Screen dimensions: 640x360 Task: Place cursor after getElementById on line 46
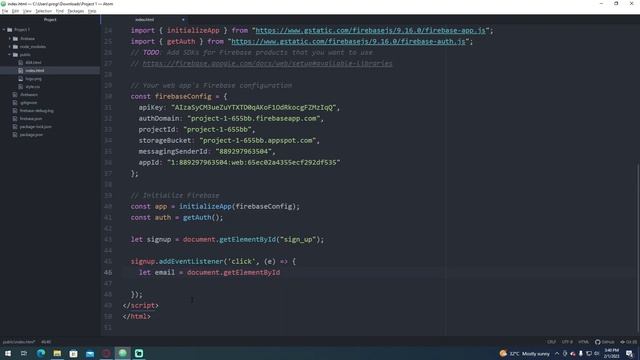[281, 272]
